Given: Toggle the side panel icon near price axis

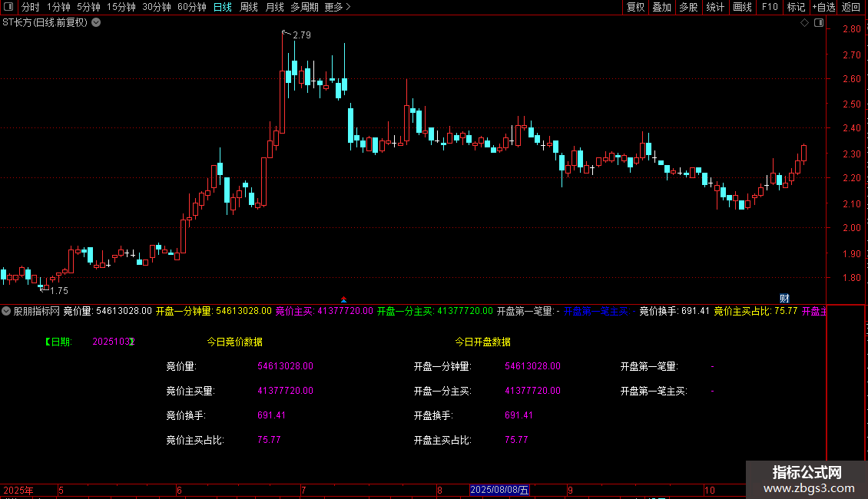Looking at the screenshot, I should (x=819, y=23).
